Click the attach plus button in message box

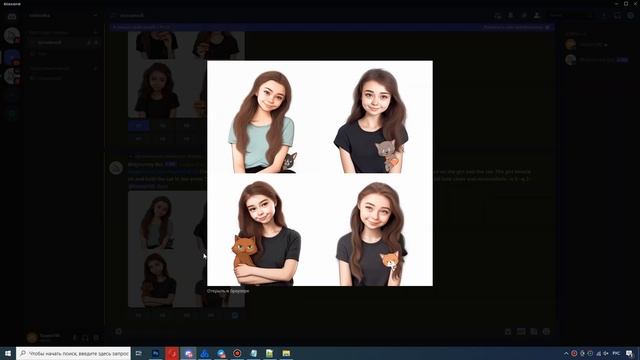tap(118, 331)
